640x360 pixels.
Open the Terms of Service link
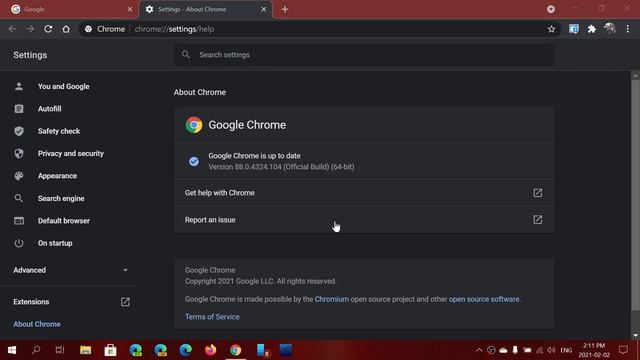click(x=212, y=317)
